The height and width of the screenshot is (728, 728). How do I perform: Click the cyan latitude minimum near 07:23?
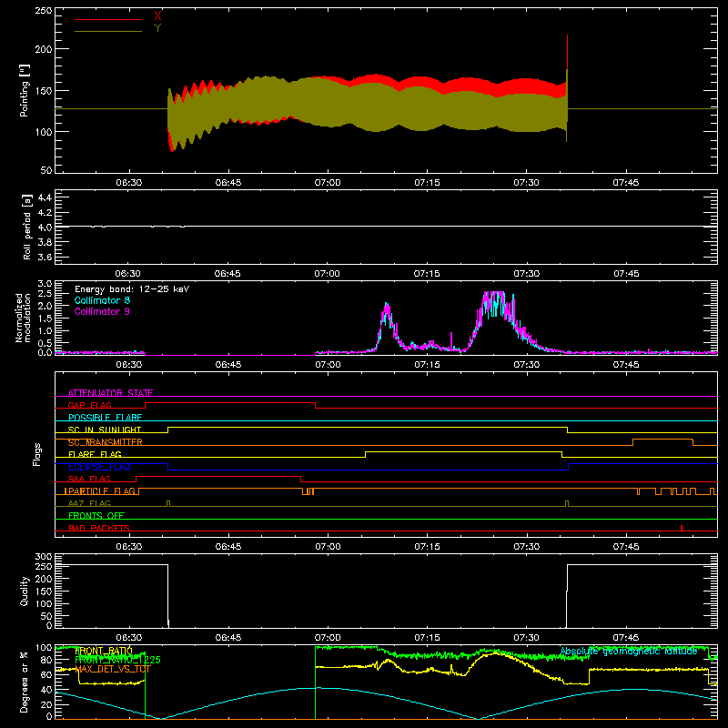pos(479,718)
